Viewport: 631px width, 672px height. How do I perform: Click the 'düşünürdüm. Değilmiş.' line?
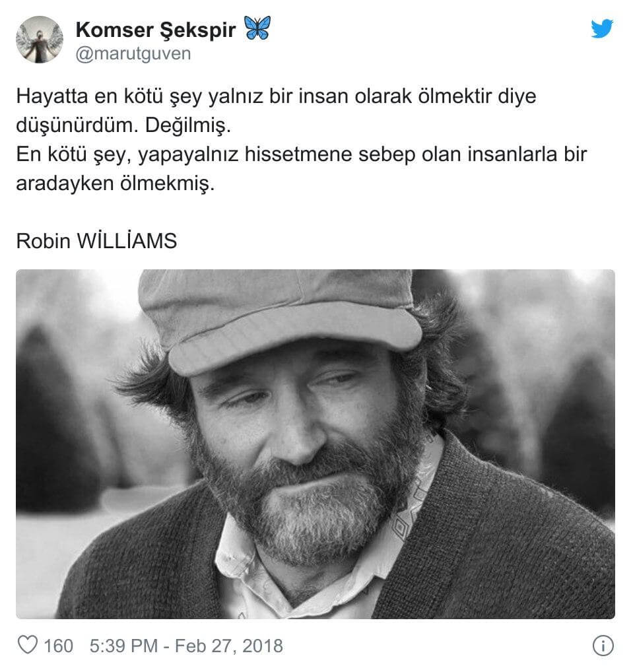123,125
